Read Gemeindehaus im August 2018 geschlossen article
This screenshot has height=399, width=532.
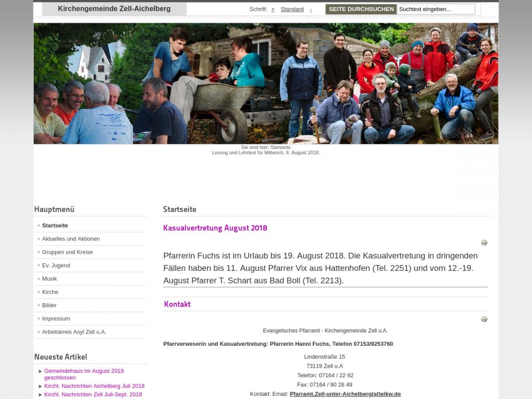click(x=84, y=374)
